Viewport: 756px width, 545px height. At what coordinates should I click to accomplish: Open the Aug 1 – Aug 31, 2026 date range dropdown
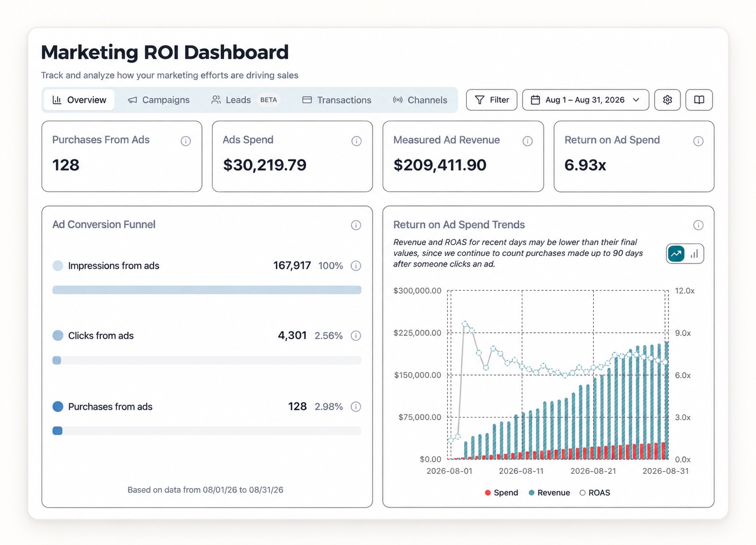(586, 100)
